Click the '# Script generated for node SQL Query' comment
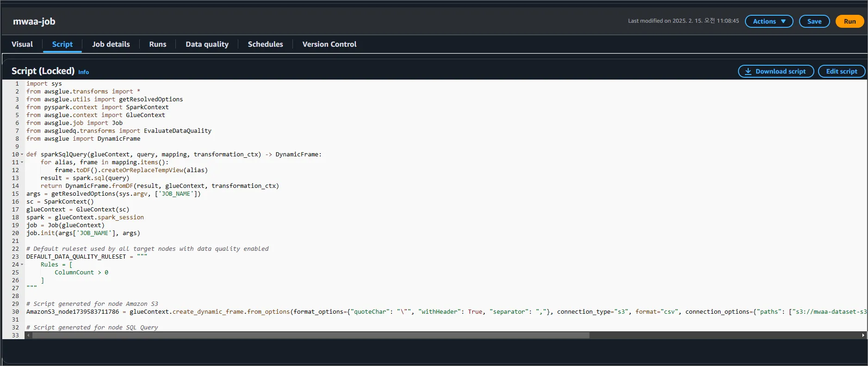The height and width of the screenshot is (366, 868). [x=92, y=328]
